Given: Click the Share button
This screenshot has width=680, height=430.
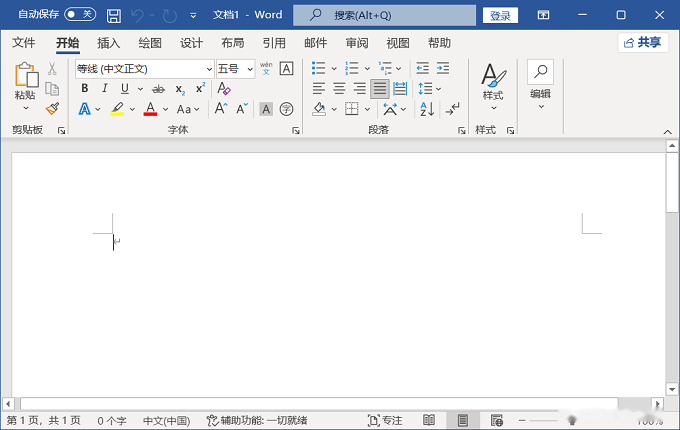Looking at the screenshot, I should pyautogui.click(x=643, y=42).
